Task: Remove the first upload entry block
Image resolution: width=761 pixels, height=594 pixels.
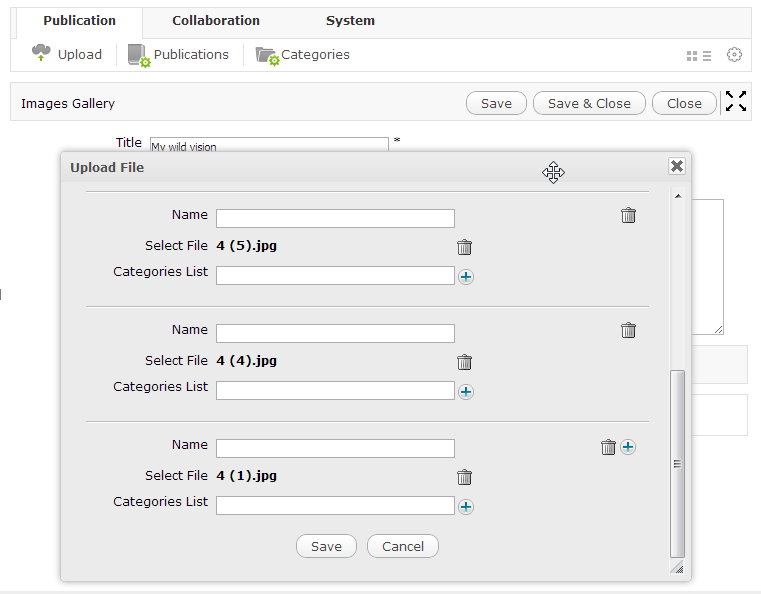Action: point(629,215)
